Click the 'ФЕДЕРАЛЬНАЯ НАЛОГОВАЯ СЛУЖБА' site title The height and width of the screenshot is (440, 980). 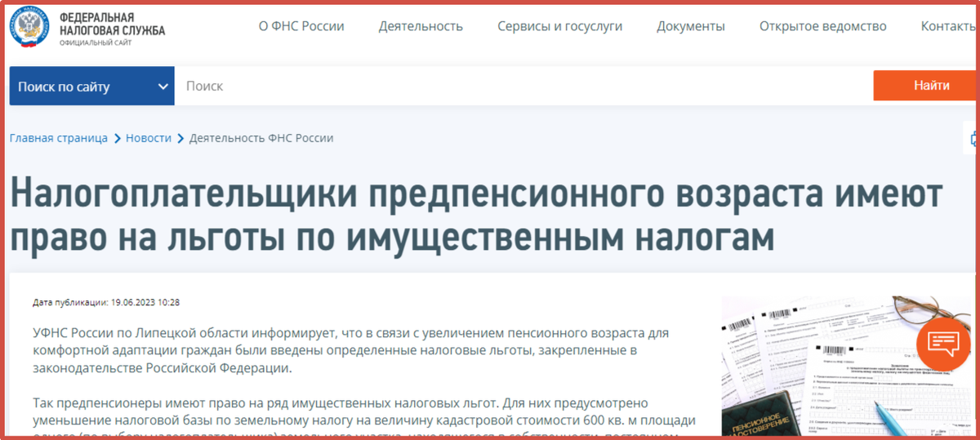coord(112,24)
